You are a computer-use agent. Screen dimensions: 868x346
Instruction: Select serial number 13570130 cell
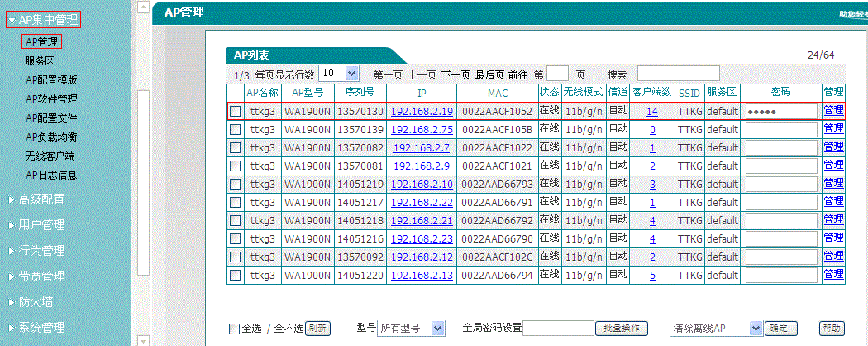click(360, 112)
